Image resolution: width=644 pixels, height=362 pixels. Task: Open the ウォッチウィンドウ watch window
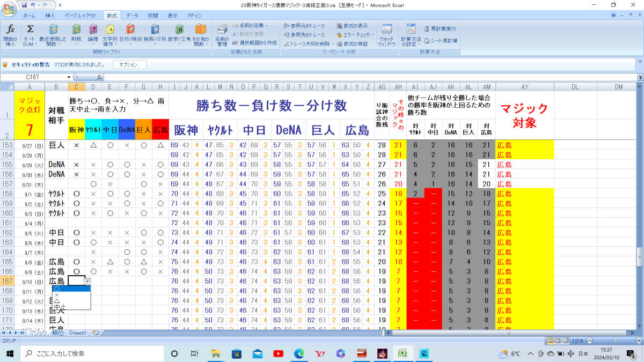pos(386,35)
